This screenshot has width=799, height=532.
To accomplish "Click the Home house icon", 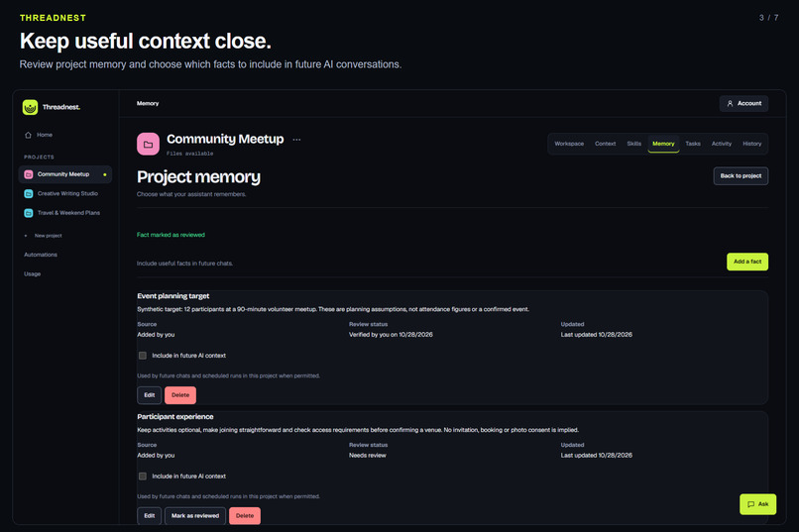I will click(x=28, y=135).
